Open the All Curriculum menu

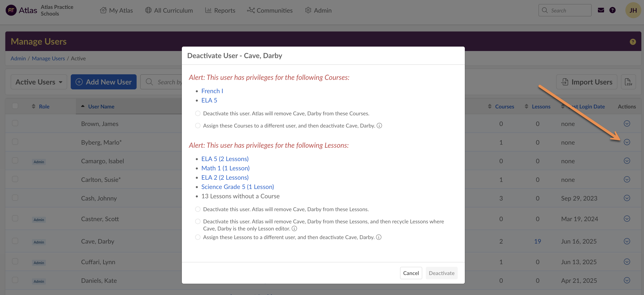(169, 10)
